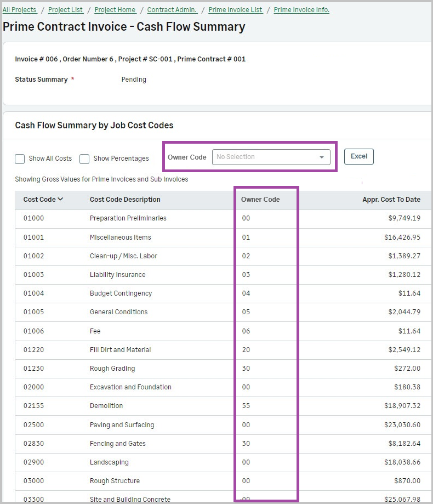This screenshot has height=504, width=433.
Task: Sort by Cost Code column chevron
Action: click(x=60, y=199)
